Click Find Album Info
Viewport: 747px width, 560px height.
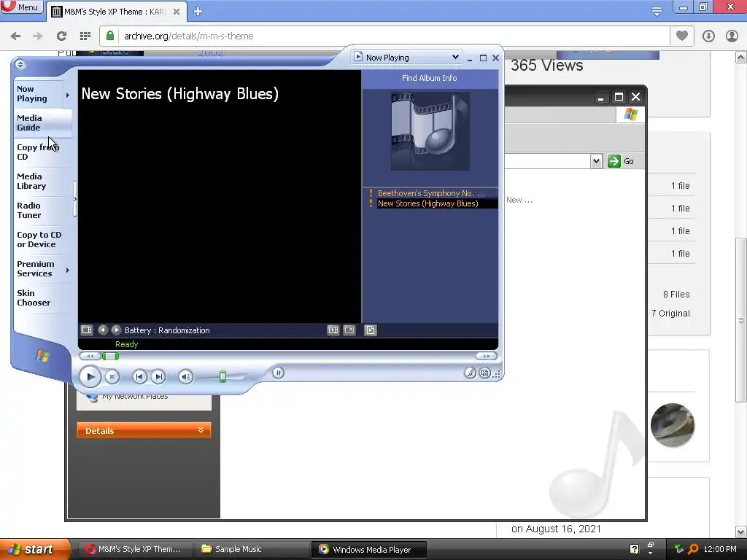(x=429, y=78)
